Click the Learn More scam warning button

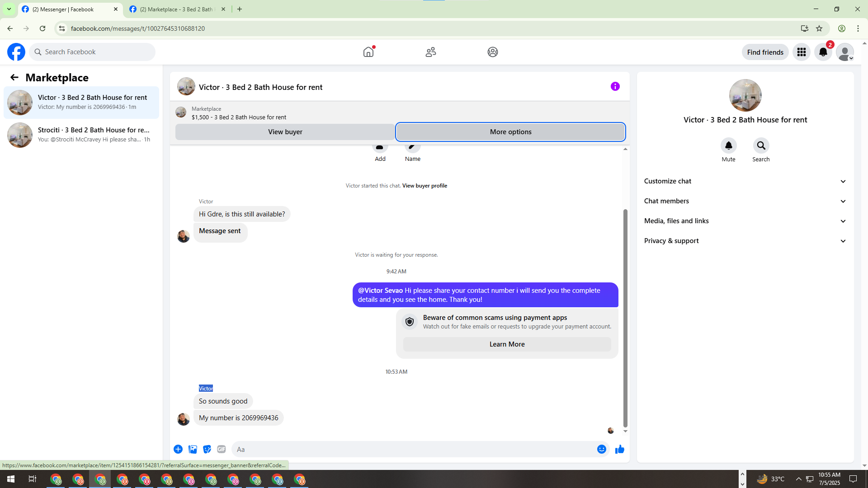[x=507, y=344]
